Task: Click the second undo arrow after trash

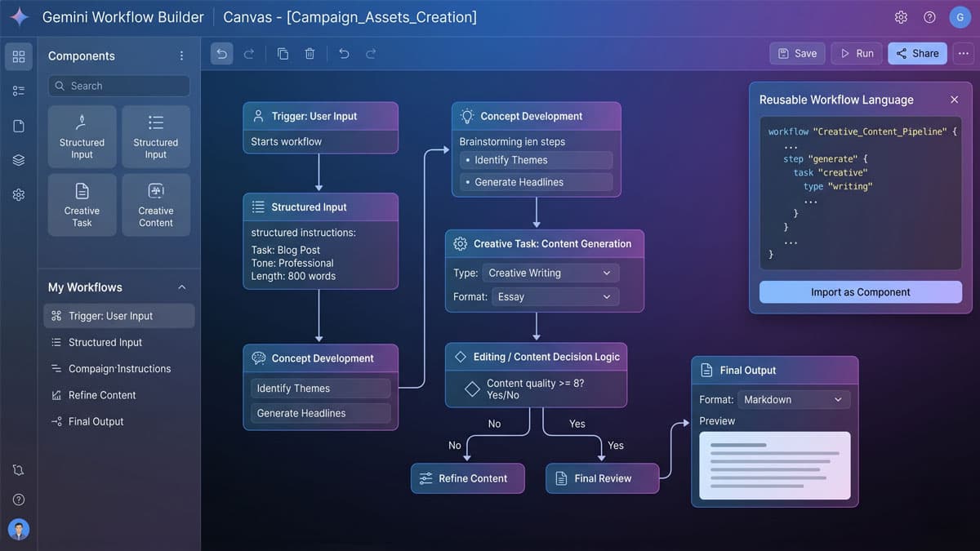Action: click(344, 53)
